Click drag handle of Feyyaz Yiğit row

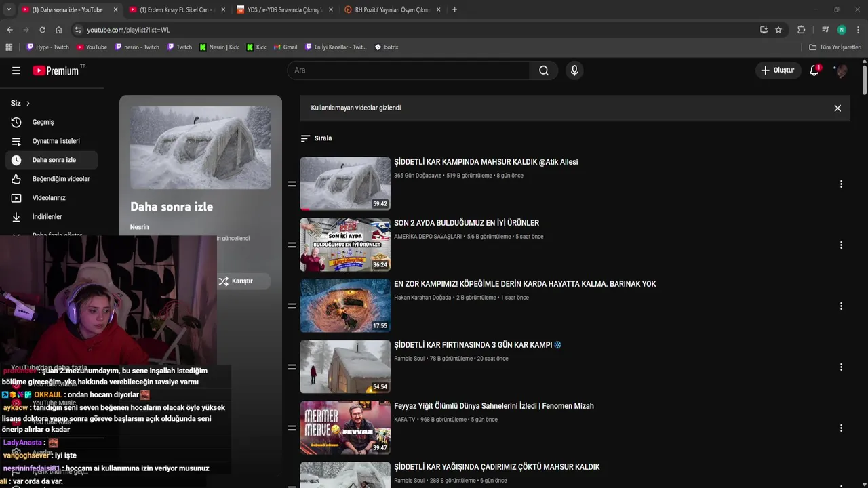pos(292,428)
